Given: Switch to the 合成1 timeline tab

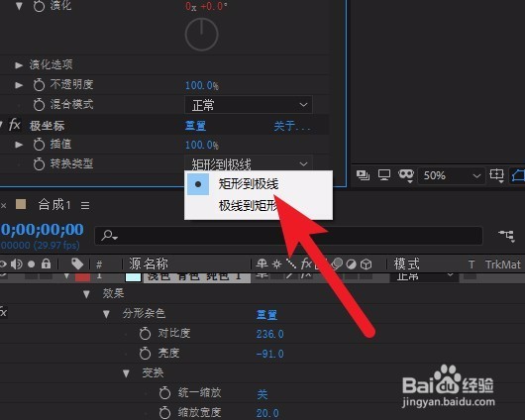Looking at the screenshot, I should (54, 204).
